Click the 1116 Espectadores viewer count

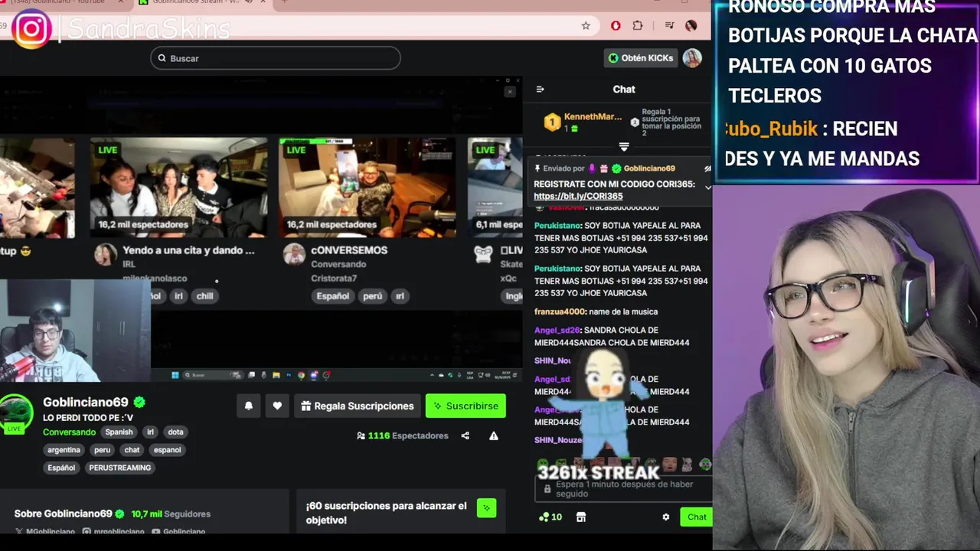[402, 436]
